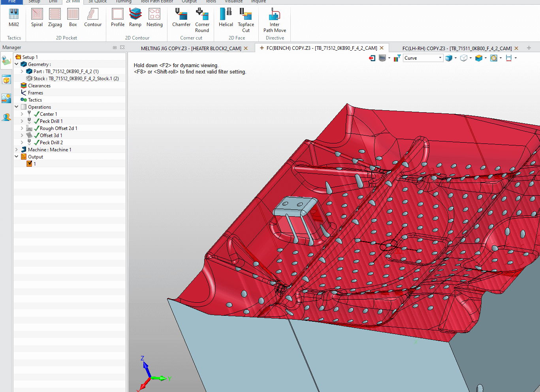Select the Corner Round tool

202,21
